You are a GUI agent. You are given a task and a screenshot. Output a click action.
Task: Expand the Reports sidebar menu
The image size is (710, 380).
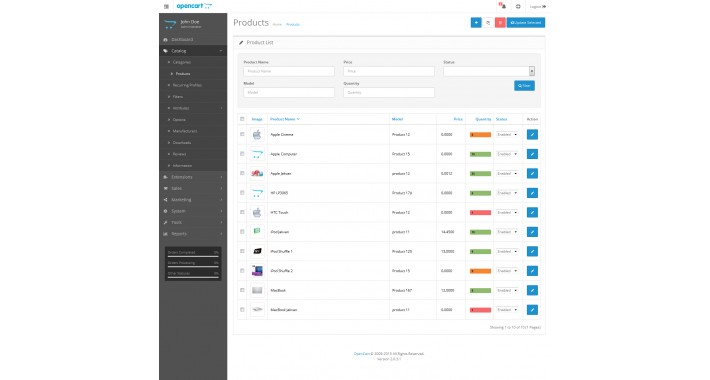193,234
